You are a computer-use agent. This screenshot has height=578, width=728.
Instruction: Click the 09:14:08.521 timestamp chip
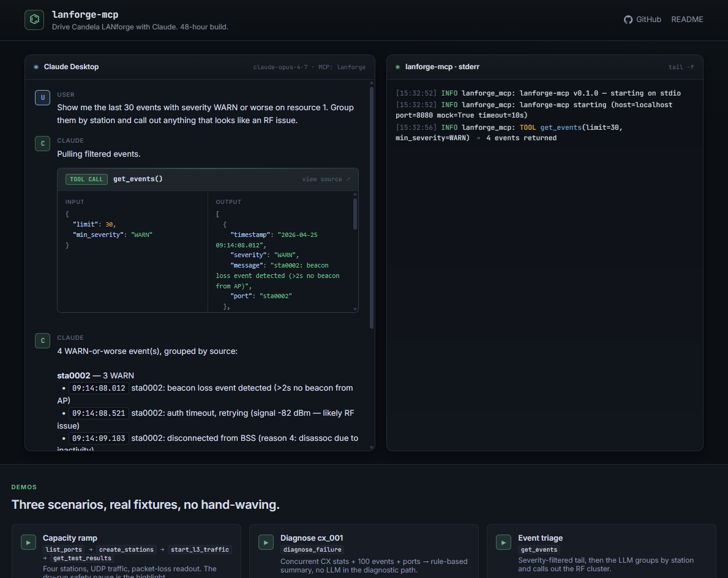[99, 413]
